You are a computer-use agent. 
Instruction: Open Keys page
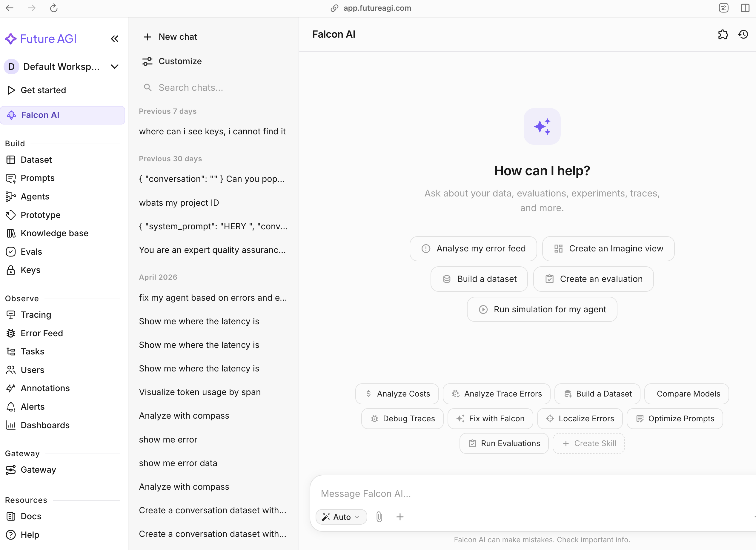30,270
